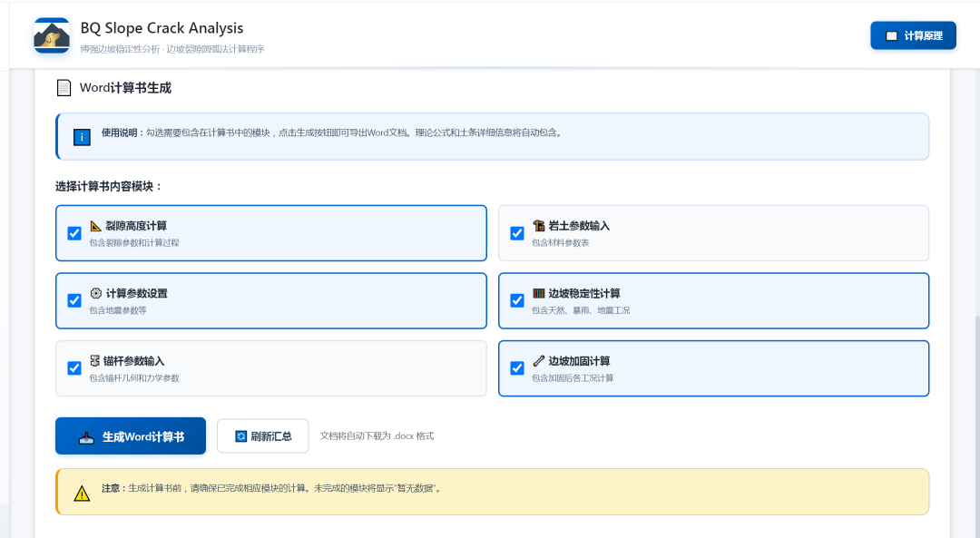Click the book icon in 计算原理 button
The width and height of the screenshot is (980, 538).
(x=892, y=36)
